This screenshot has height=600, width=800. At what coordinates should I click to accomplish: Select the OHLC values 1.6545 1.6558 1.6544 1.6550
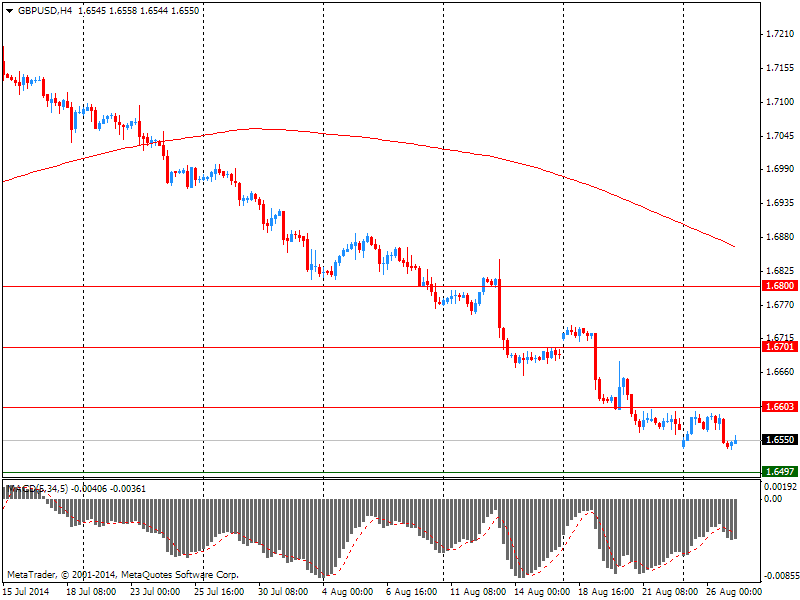(x=139, y=11)
